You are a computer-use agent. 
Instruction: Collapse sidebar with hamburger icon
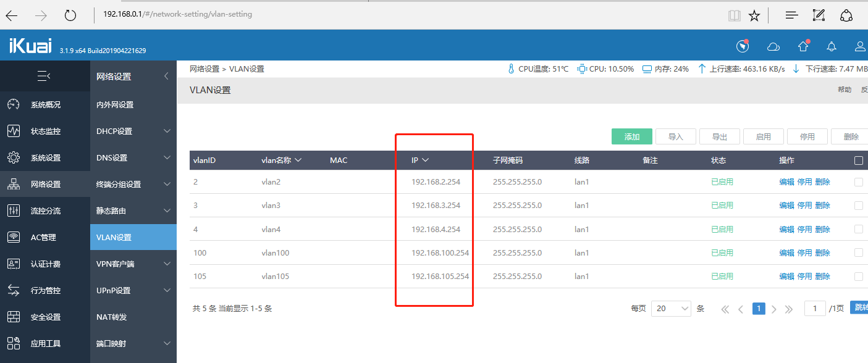pos(44,76)
